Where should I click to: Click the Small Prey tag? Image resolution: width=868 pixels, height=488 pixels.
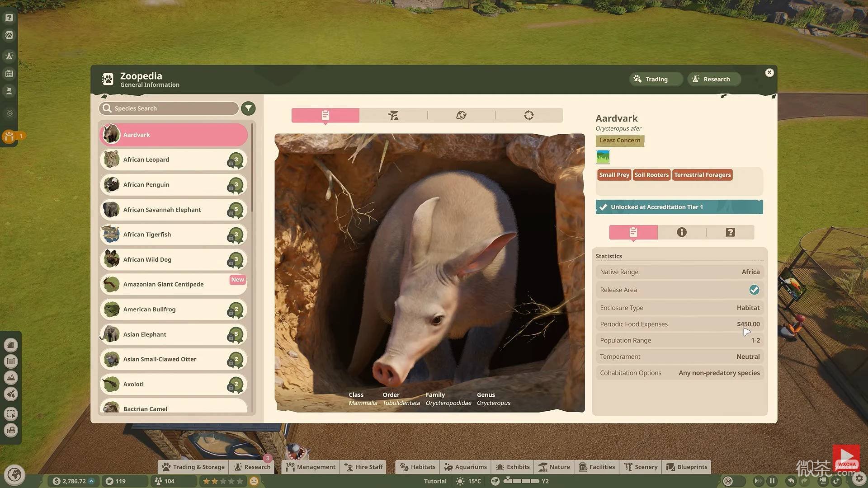(x=614, y=175)
